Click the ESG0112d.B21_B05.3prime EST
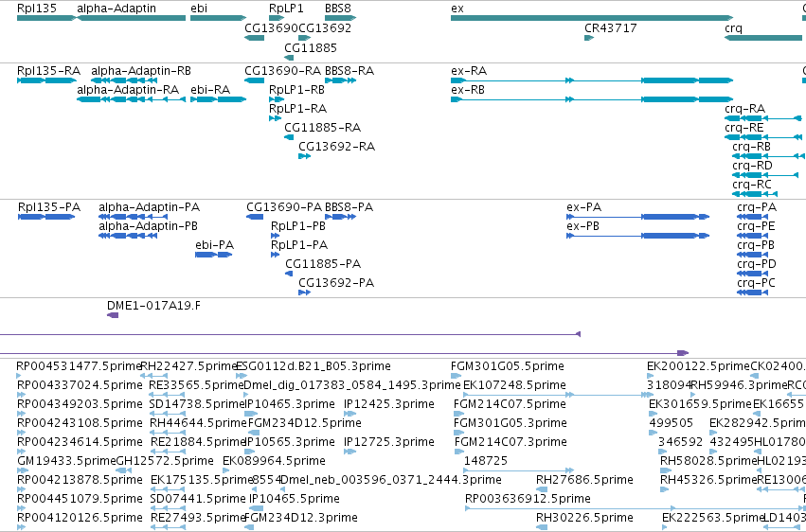Screen dimensions: 806x532 (x=242, y=377)
